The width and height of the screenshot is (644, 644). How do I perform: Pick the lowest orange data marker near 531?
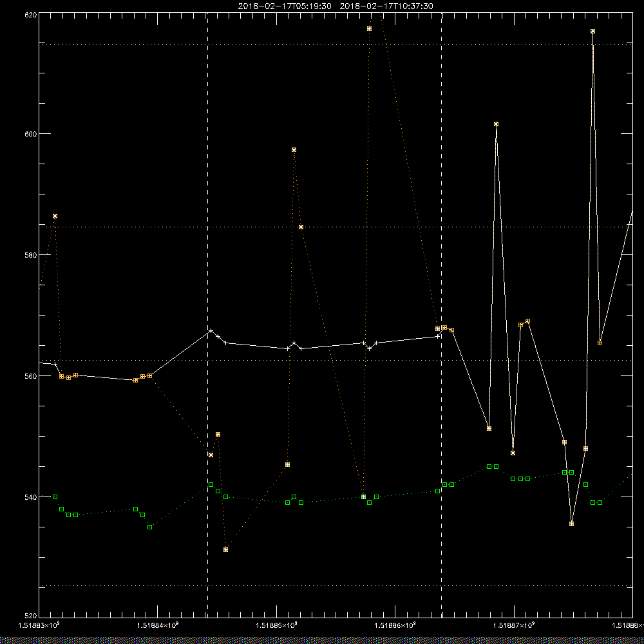click(225, 549)
